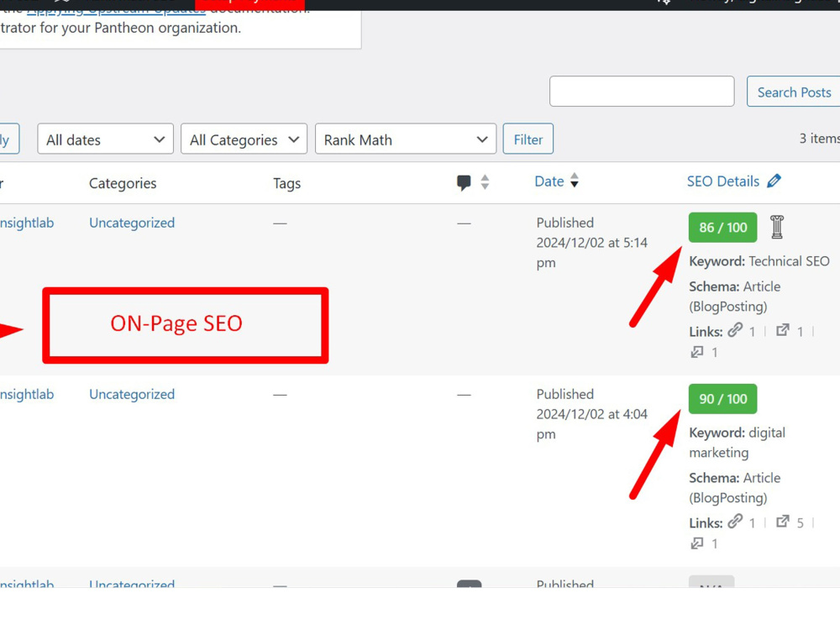
Task: Click the Filter button
Action: [528, 139]
